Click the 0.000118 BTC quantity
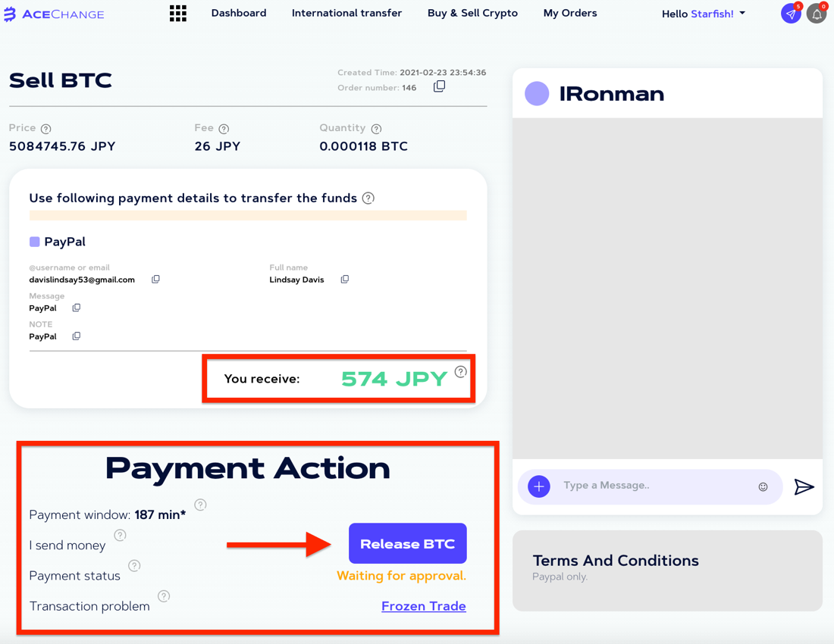The width and height of the screenshot is (834, 644). tap(363, 146)
